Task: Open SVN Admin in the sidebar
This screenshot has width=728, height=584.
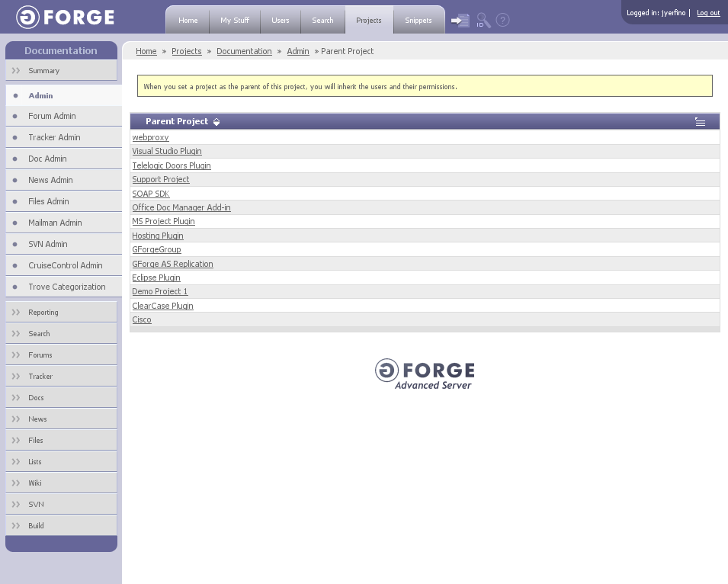Action: click(x=63, y=244)
